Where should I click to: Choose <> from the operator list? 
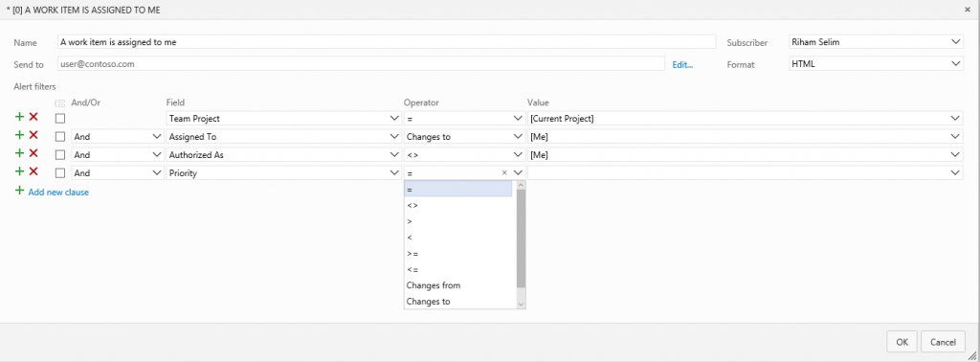point(458,205)
